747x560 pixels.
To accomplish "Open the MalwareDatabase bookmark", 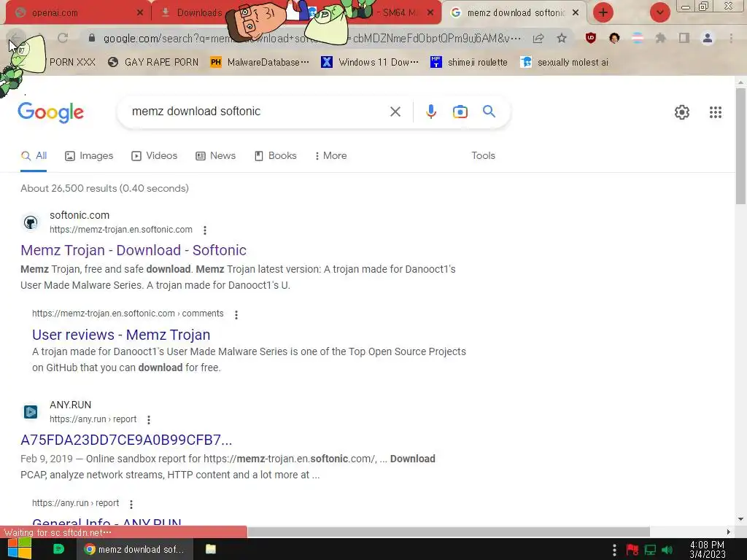I will pyautogui.click(x=260, y=63).
